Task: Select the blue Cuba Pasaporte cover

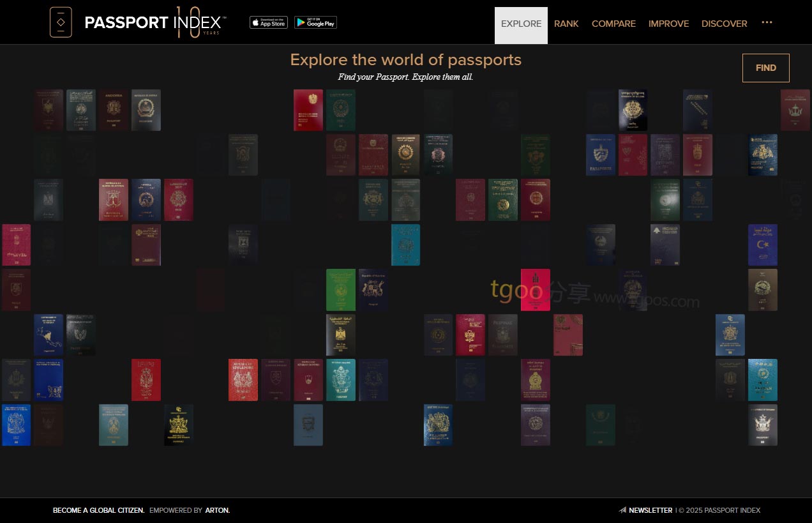Action: [601, 155]
